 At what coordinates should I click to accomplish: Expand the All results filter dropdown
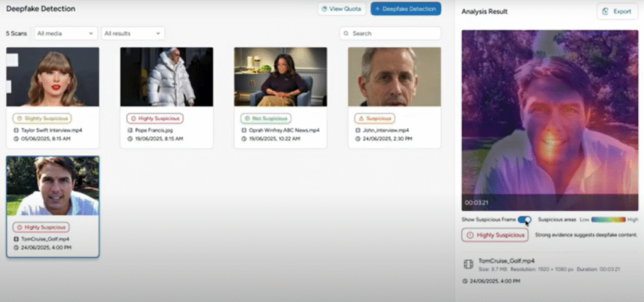coord(133,33)
